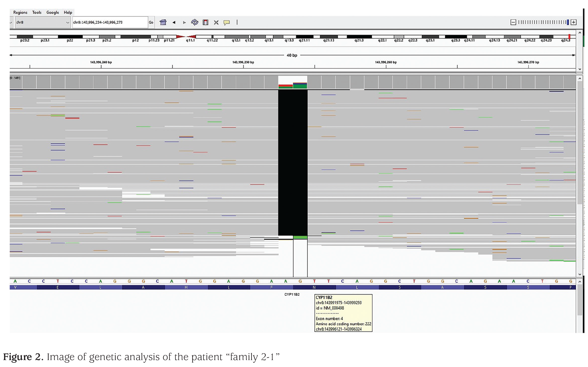Click NM_000498 id line in the tooltip

330,308
